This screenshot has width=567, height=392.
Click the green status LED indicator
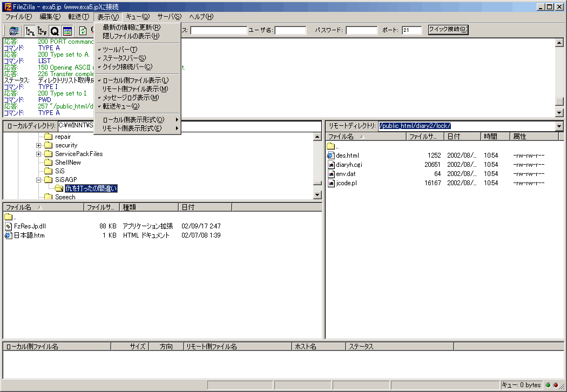coord(548,385)
